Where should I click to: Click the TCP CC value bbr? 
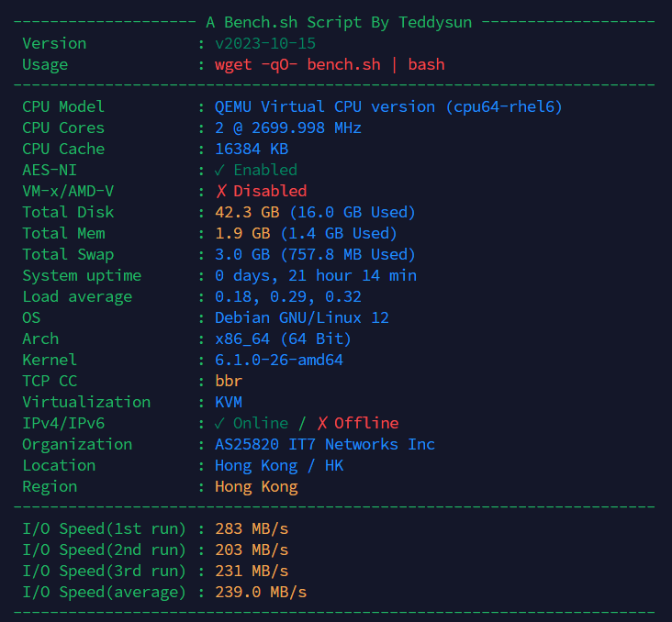[229, 381]
